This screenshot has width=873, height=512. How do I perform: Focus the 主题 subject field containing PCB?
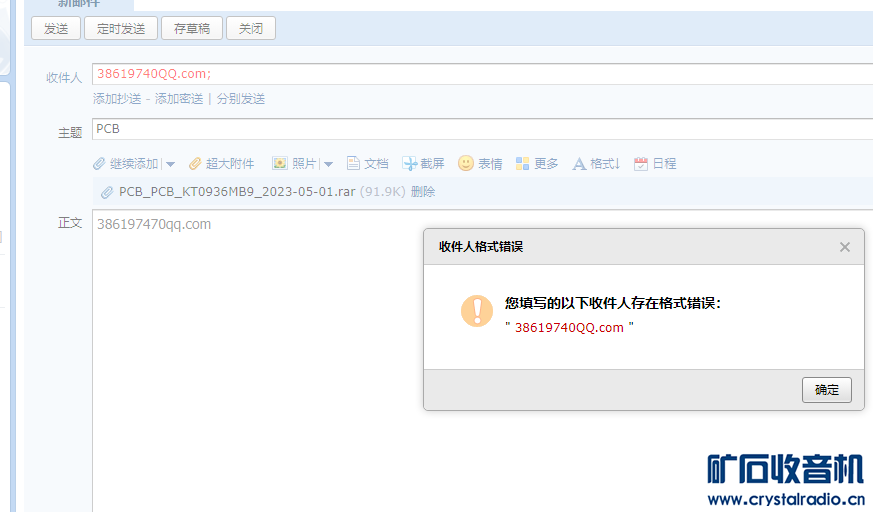coord(482,129)
